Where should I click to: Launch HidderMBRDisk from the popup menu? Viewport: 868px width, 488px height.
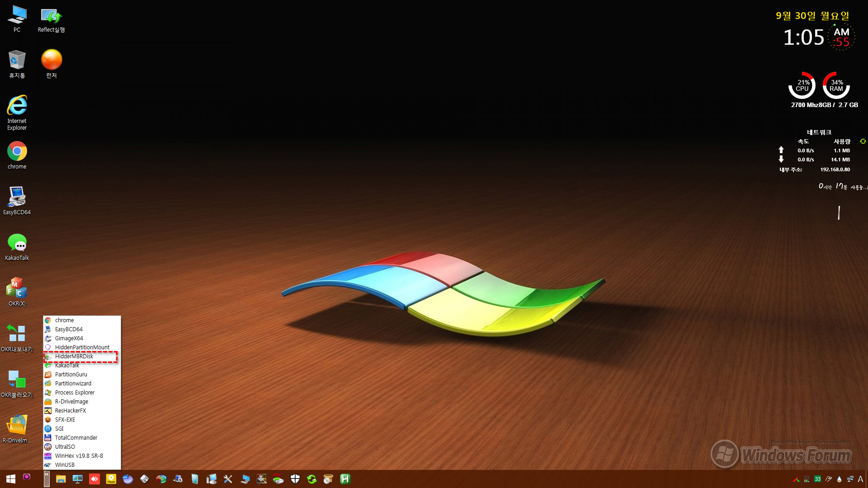click(x=82, y=357)
